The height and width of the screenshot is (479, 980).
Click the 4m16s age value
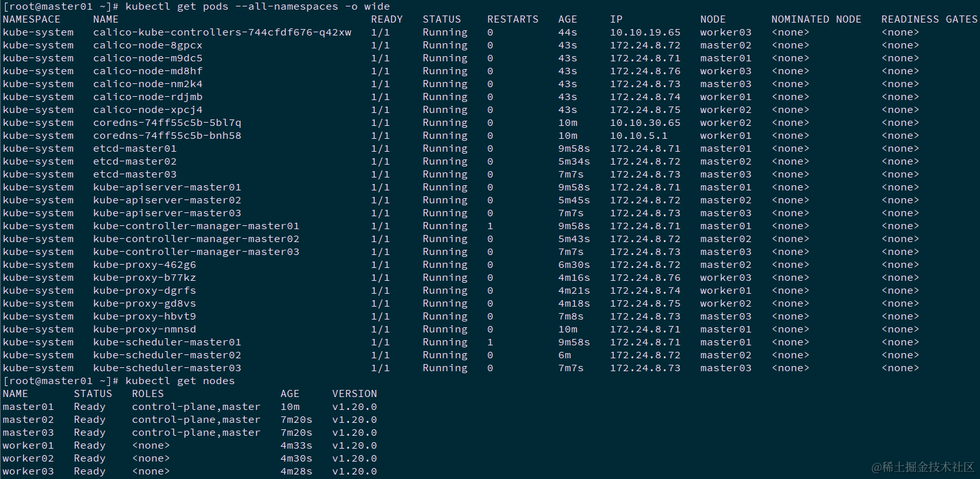pos(574,278)
